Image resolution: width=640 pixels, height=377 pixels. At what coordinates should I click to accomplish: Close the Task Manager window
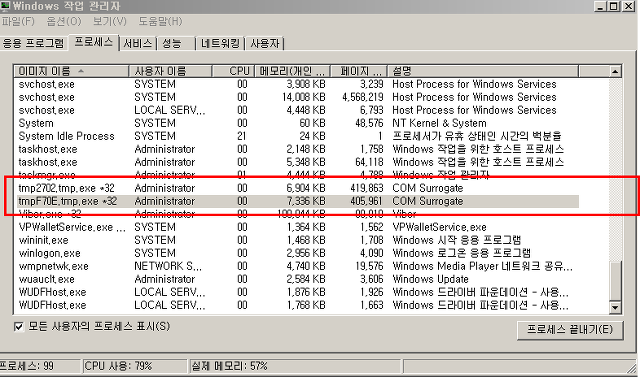(x=628, y=6)
